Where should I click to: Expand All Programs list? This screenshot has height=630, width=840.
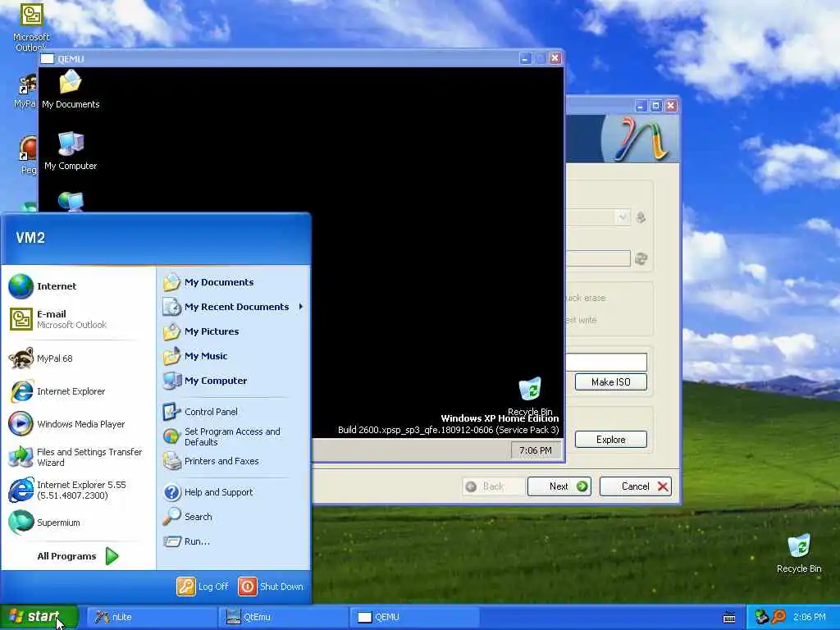point(78,556)
